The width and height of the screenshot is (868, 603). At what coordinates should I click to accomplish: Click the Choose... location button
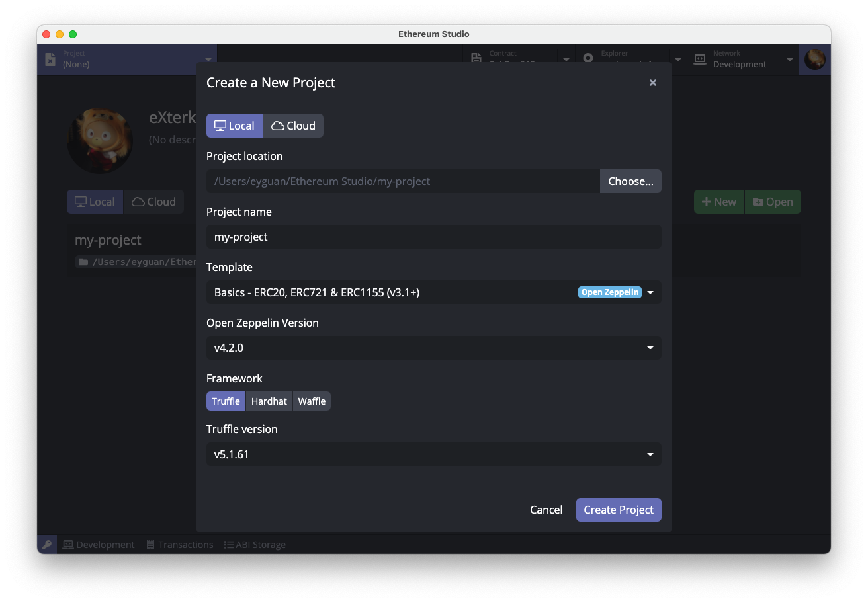pyautogui.click(x=630, y=181)
